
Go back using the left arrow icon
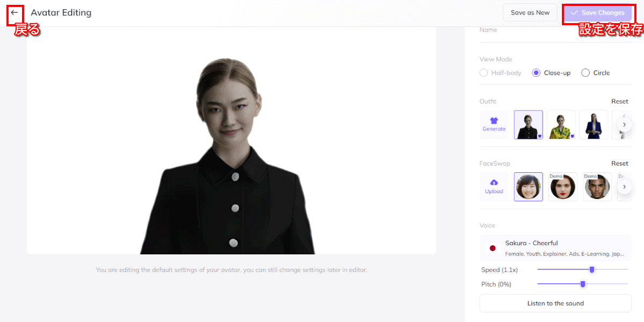(x=14, y=12)
